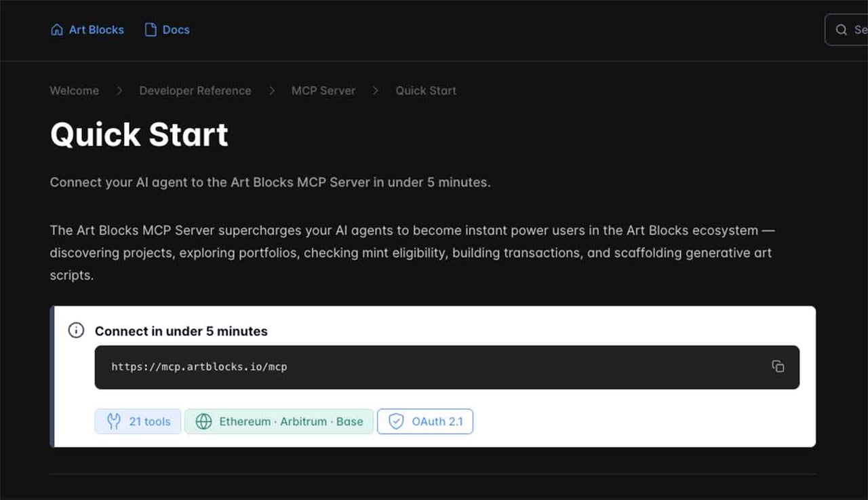Go to Developer Reference breadcrumb
The width and height of the screenshot is (868, 500).
click(195, 91)
